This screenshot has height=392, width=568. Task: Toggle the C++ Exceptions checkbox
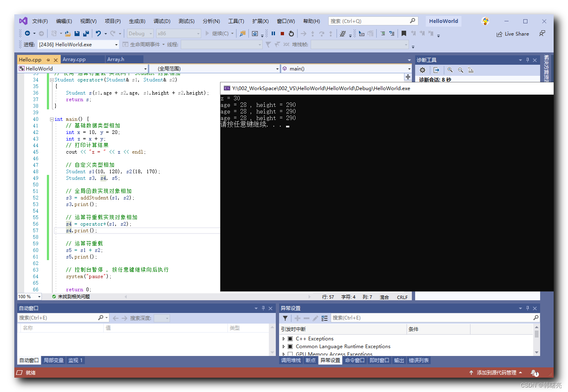pyautogui.click(x=290, y=339)
